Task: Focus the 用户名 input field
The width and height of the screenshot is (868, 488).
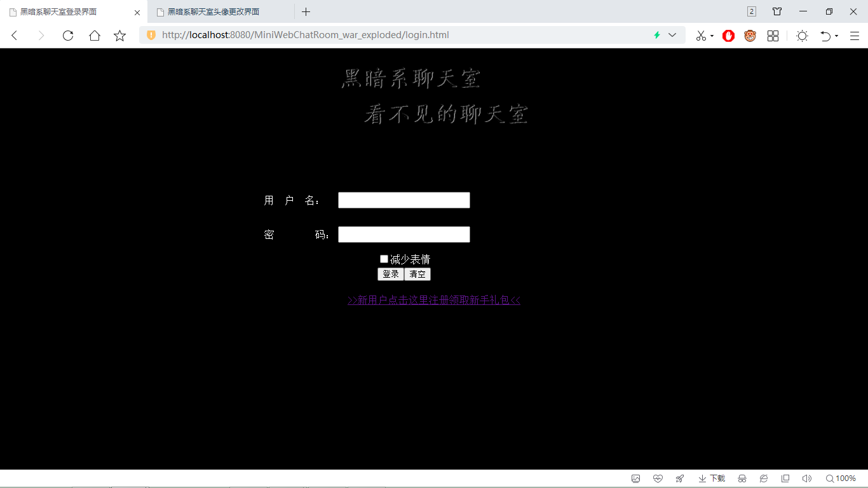Action: (404, 200)
